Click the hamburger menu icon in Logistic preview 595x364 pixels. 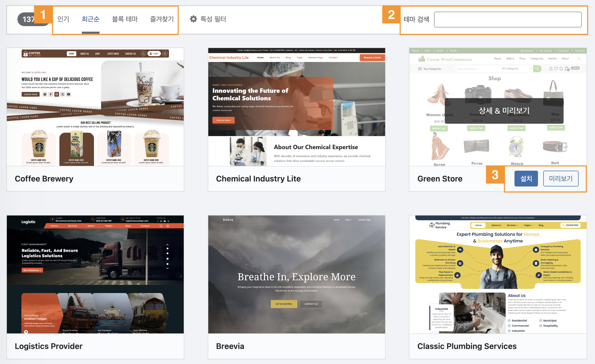tap(168, 226)
